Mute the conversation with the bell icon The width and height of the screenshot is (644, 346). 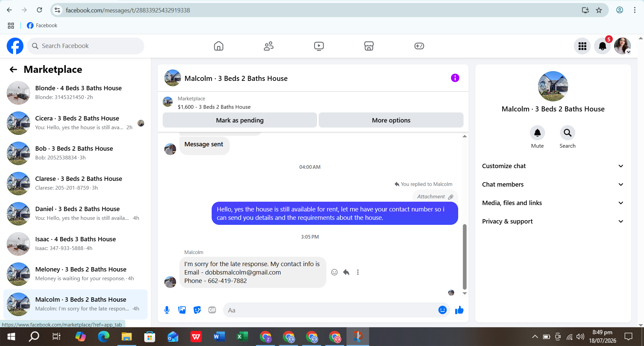537,133
